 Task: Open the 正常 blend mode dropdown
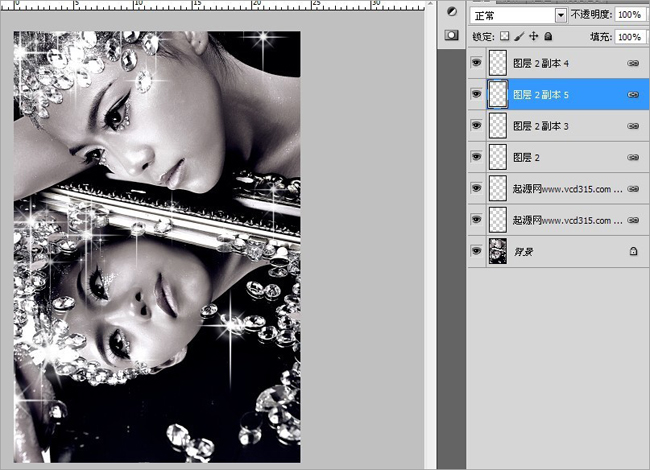tap(519, 15)
